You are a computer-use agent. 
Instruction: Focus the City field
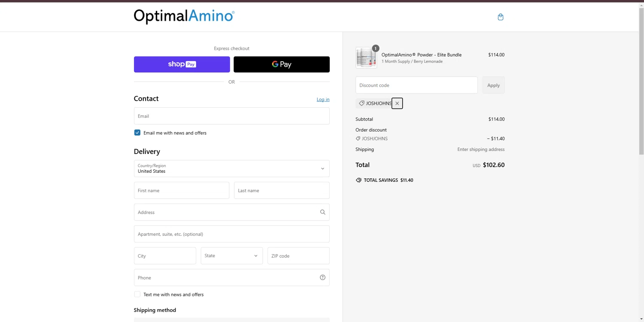coord(165,256)
